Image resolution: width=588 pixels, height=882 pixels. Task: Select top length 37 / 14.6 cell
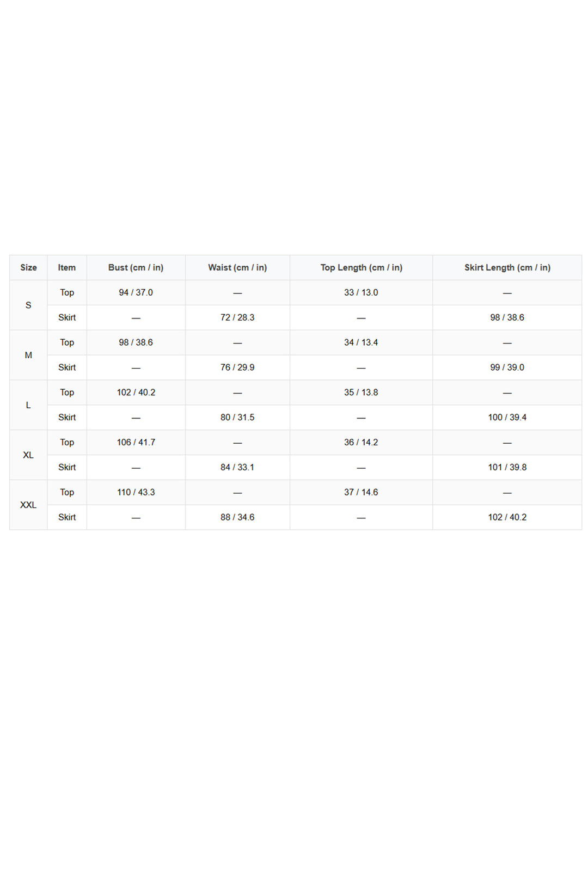[x=361, y=492]
